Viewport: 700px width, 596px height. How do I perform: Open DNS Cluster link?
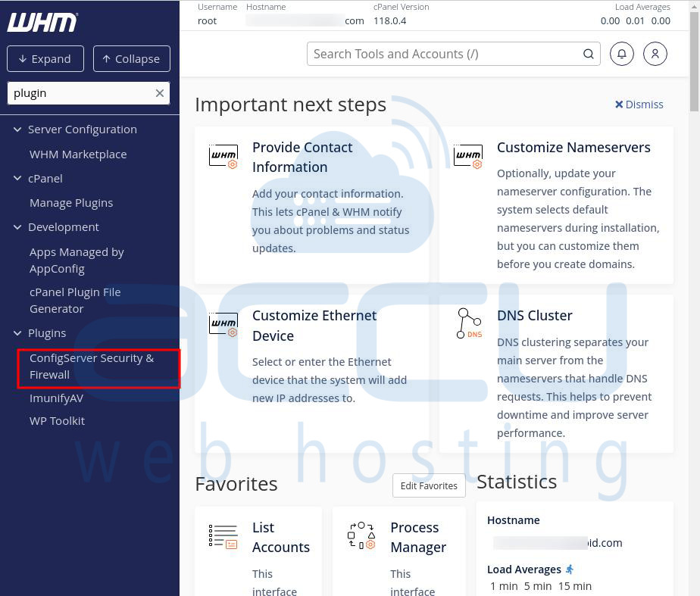coord(534,315)
